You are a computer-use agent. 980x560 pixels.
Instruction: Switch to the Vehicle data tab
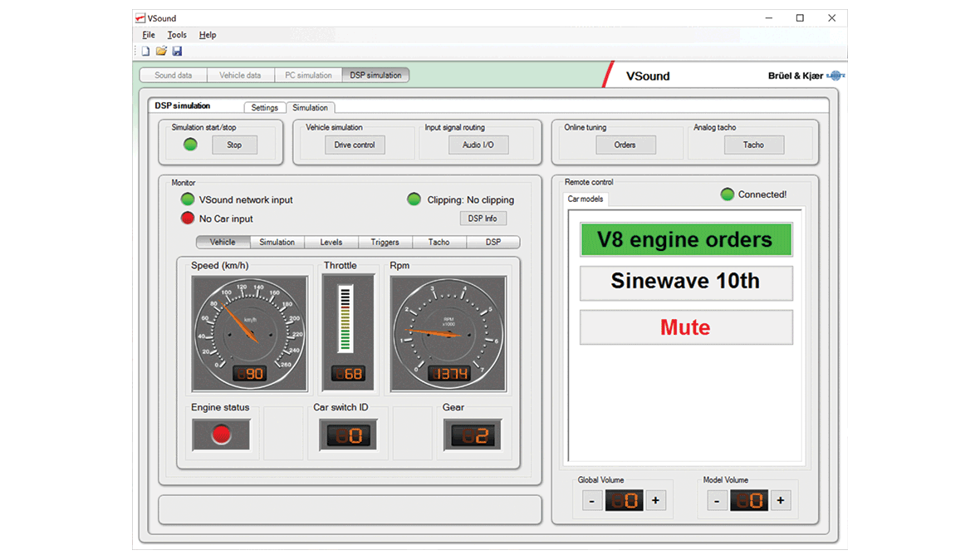[240, 76]
